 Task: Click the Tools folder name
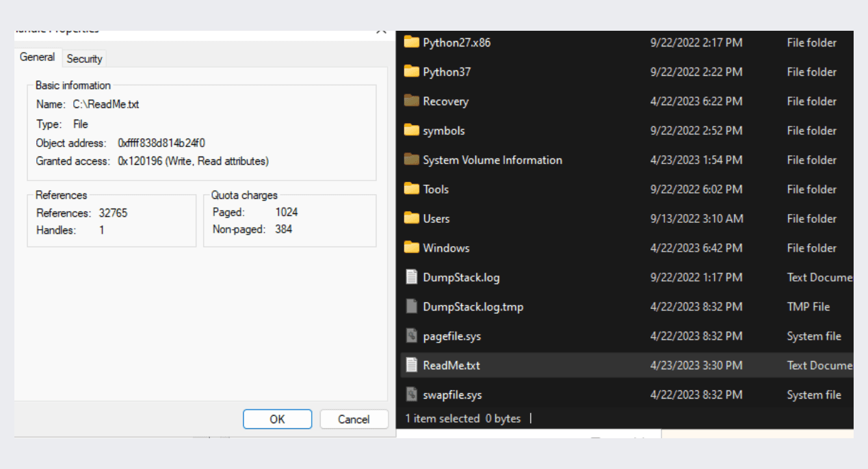click(x=436, y=189)
